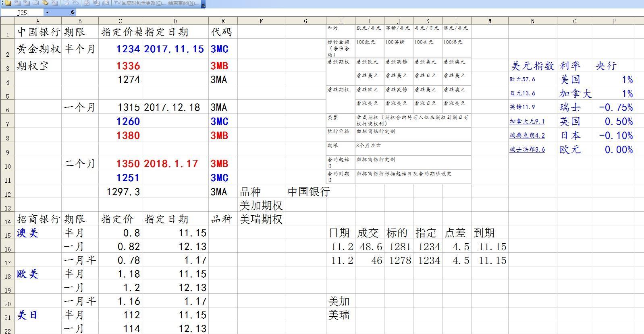This screenshot has height=334, width=644.
Task: Click inside the formula bar input
Action: coord(322,12)
